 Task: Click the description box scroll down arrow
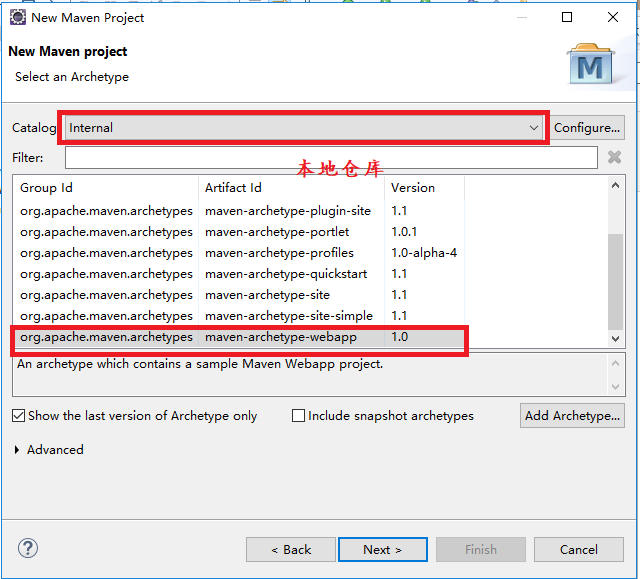tap(616, 386)
